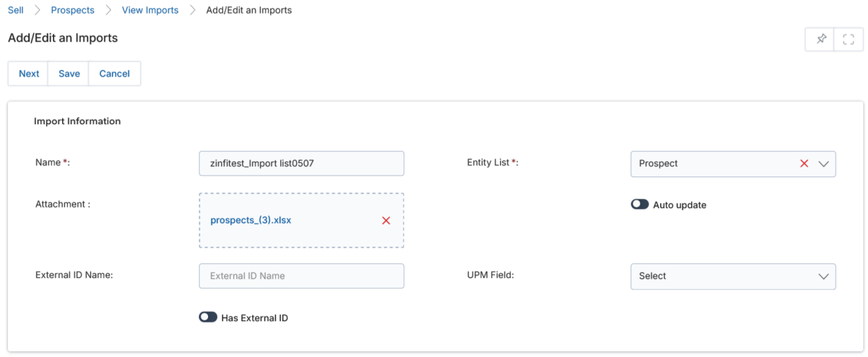Open the prospects_(3).xlsx file link
868x357 pixels.
click(251, 220)
